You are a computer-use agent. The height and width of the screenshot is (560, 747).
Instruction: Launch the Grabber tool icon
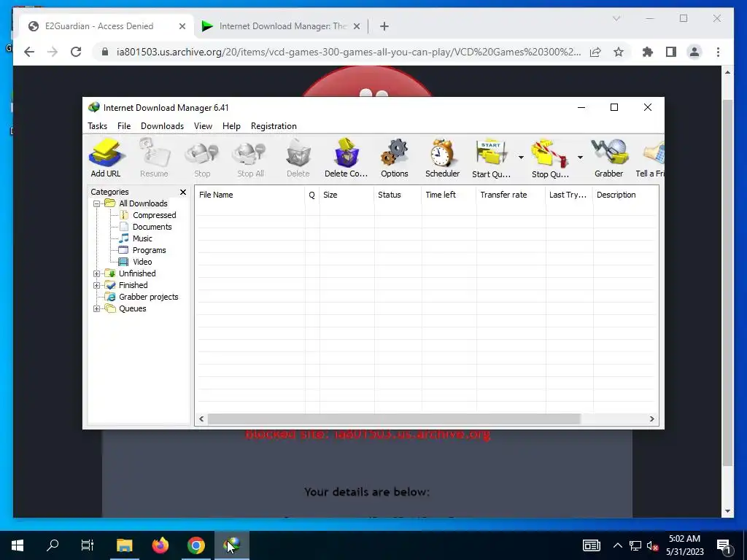click(x=609, y=158)
